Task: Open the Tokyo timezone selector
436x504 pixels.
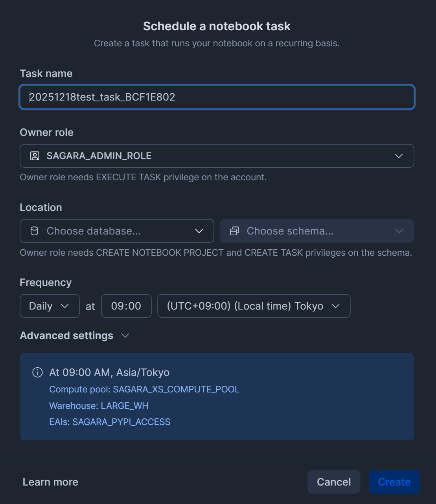Action: [x=254, y=306]
